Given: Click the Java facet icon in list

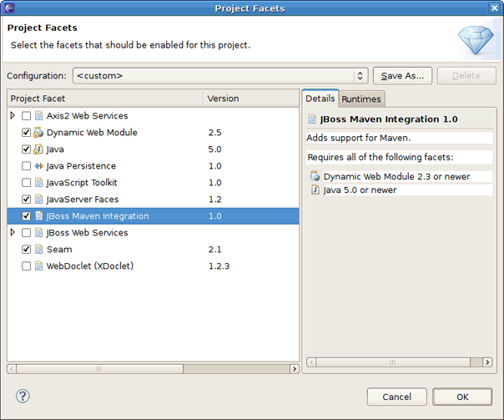Looking at the screenshot, I should click(38, 149).
